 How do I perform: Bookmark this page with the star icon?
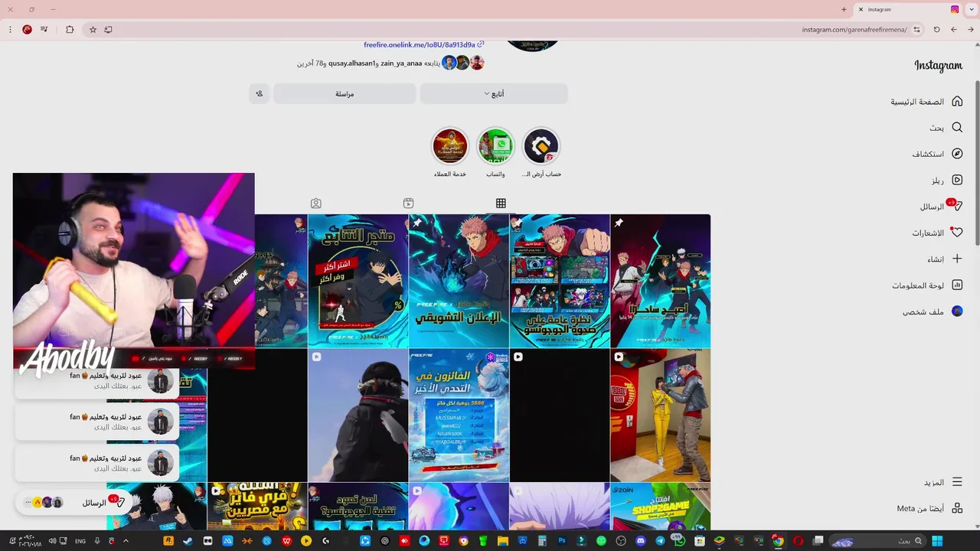93,30
